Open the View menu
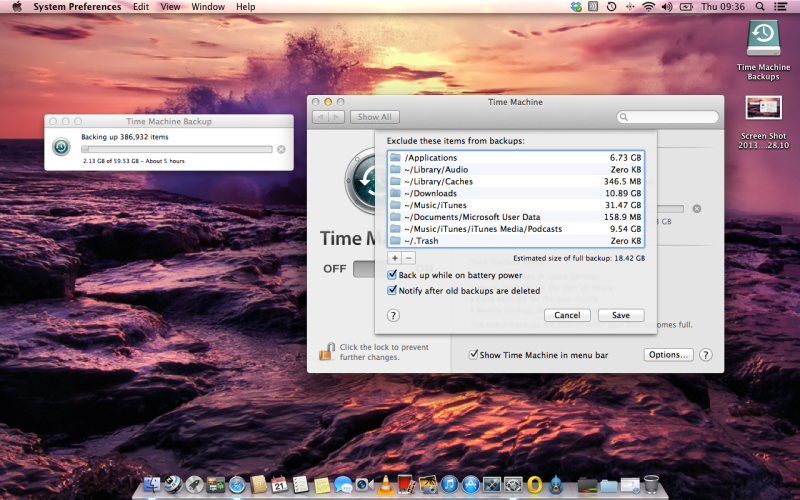This screenshot has height=500, width=800. click(170, 7)
